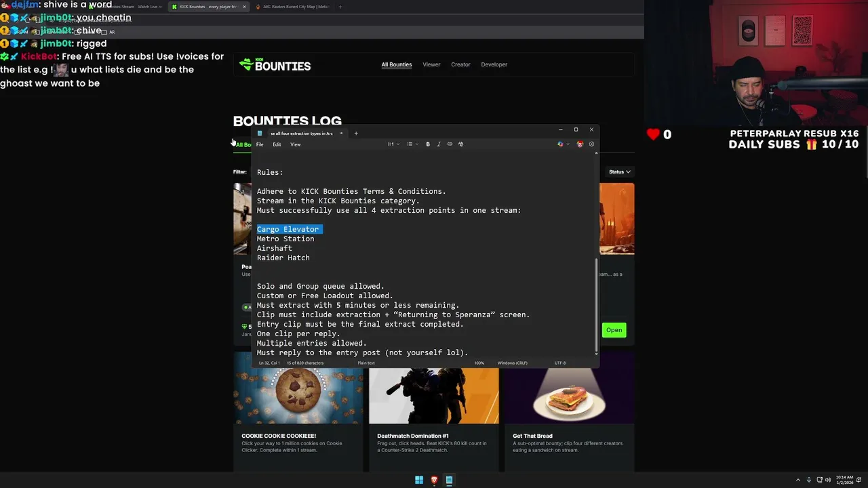This screenshot has height=488, width=868.
Task: Click 'One clip per reply.' line
Action: coord(298,334)
